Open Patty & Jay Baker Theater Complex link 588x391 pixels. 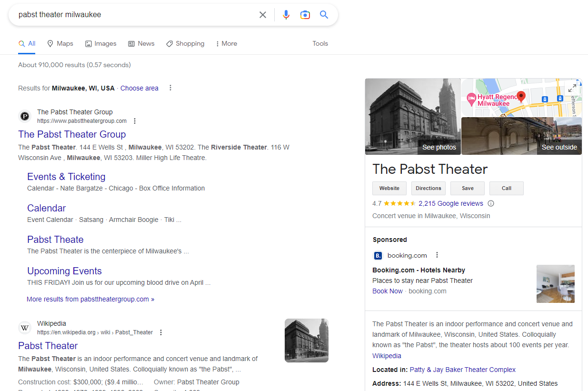[x=463, y=370]
